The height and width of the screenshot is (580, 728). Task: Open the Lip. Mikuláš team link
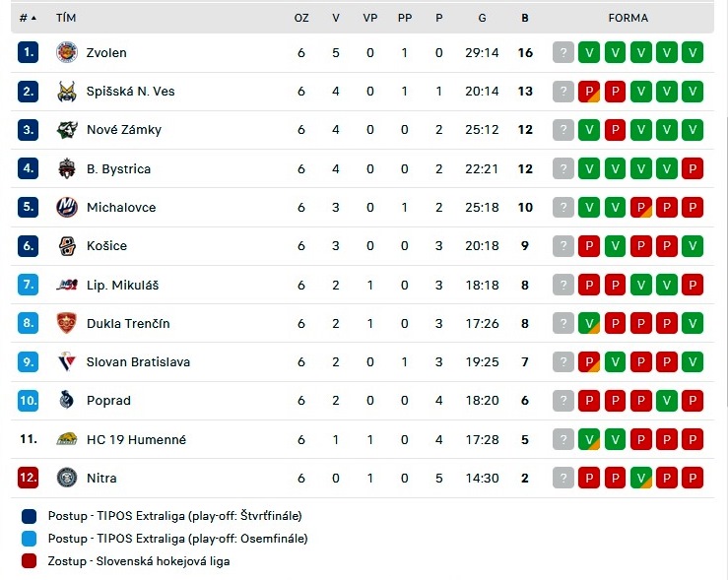point(122,285)
